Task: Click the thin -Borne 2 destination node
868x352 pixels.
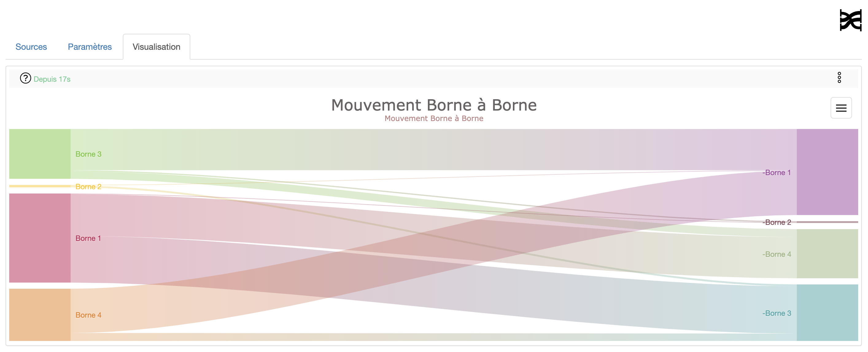Action: (x=827, y=222)
